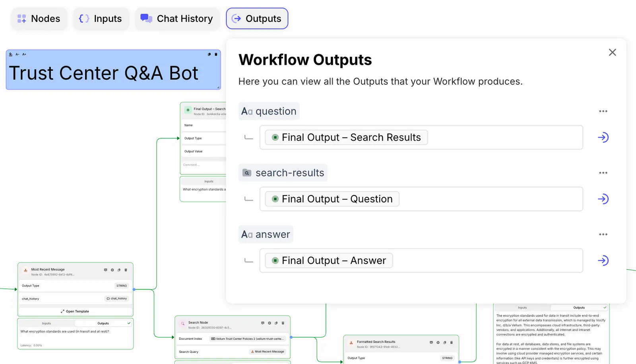Decrease font size with A- on title note
Image resolution: width=636 pixels, height=364 pixels.
pyautogui.click(x=17, y=54)
